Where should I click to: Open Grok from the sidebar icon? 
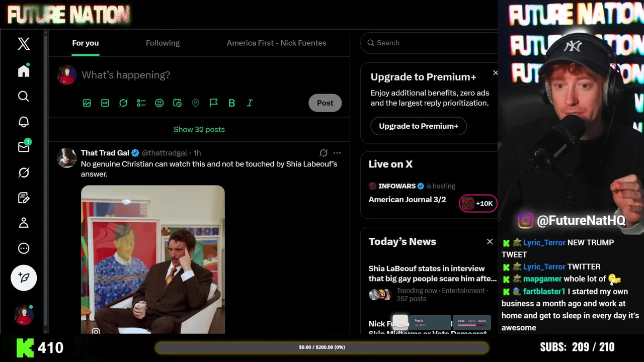pos(24,172)
